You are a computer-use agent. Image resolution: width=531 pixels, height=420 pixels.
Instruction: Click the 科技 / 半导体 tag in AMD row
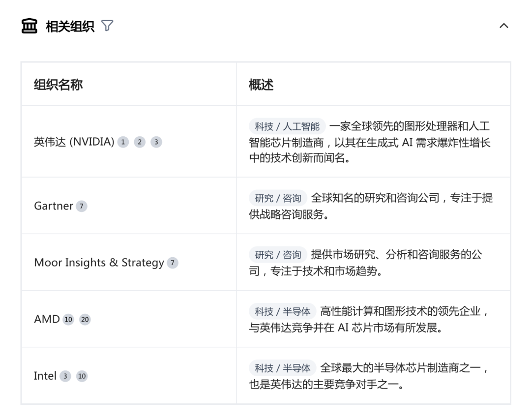[x=282, y=311]
